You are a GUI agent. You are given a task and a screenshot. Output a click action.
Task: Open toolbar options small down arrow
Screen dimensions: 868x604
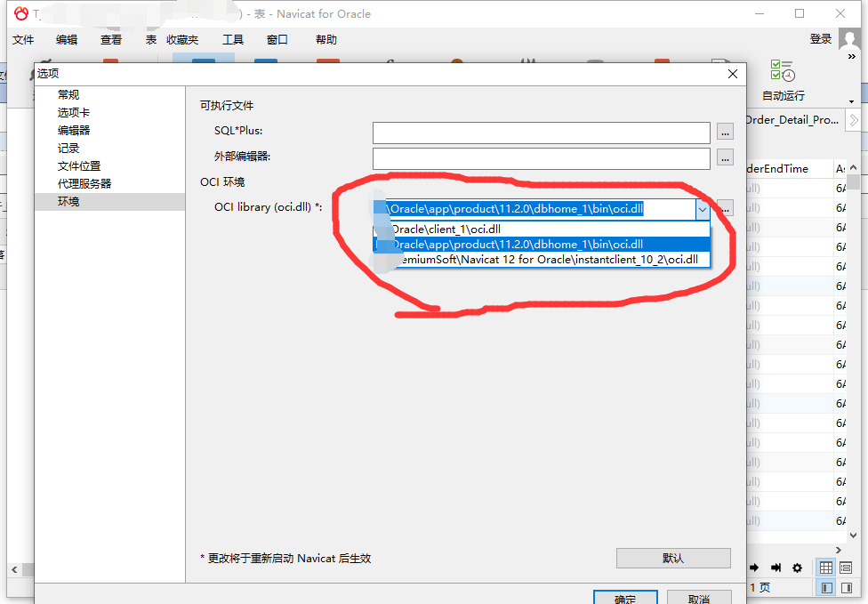click(851, 102)
